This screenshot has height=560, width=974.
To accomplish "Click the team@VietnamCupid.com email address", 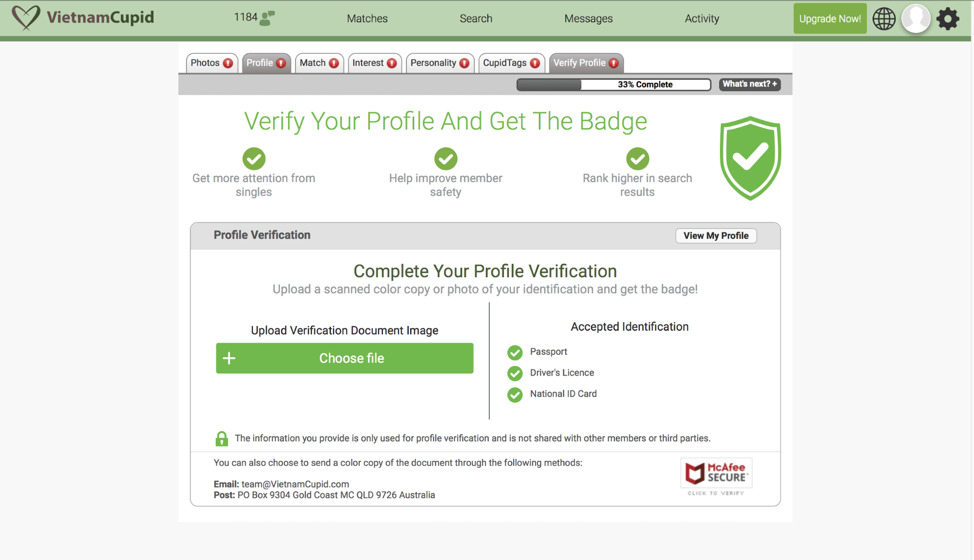I will (295, 484).
